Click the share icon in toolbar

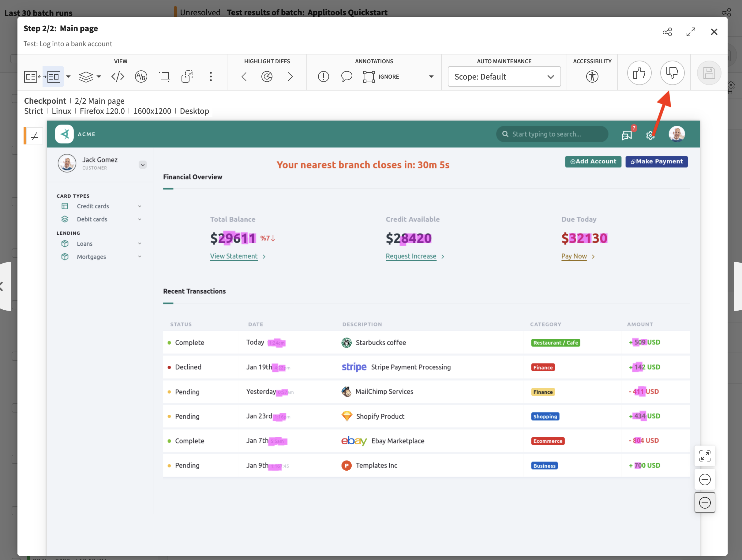tap(667, 32)
